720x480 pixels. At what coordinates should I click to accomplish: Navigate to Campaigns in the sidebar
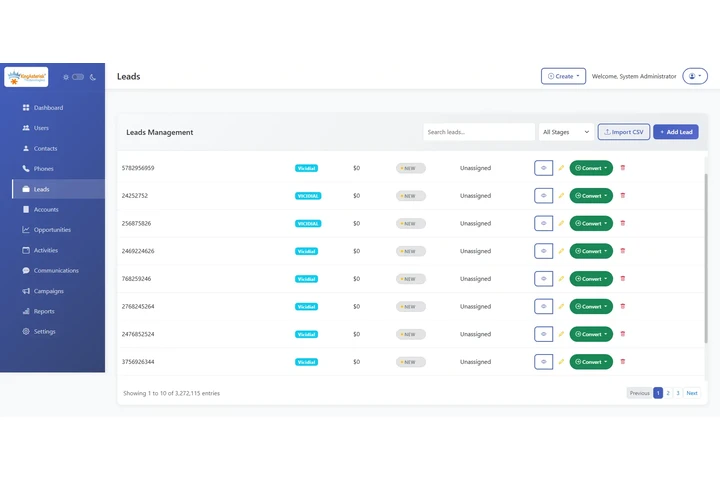tap(48, 291)
